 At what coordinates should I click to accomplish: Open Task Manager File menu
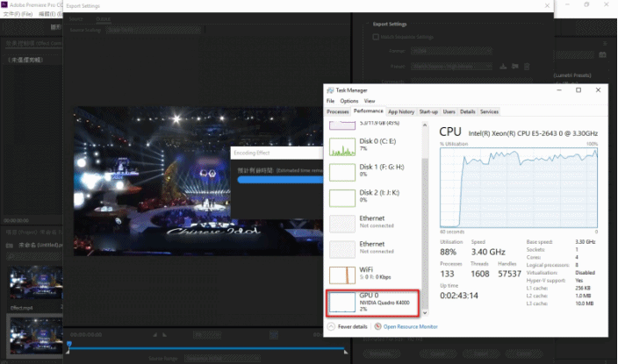click(330, 101)
